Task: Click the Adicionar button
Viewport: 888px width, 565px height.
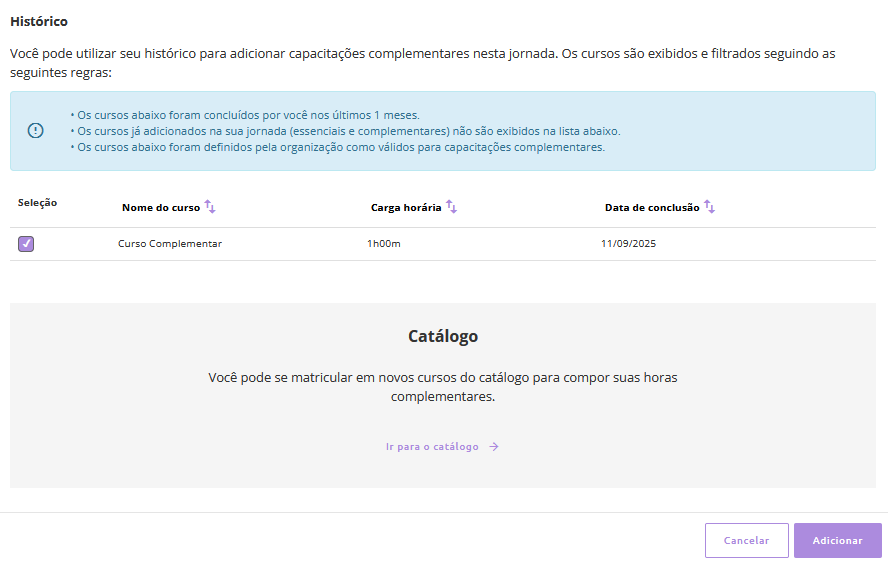Action: point(837,540)
